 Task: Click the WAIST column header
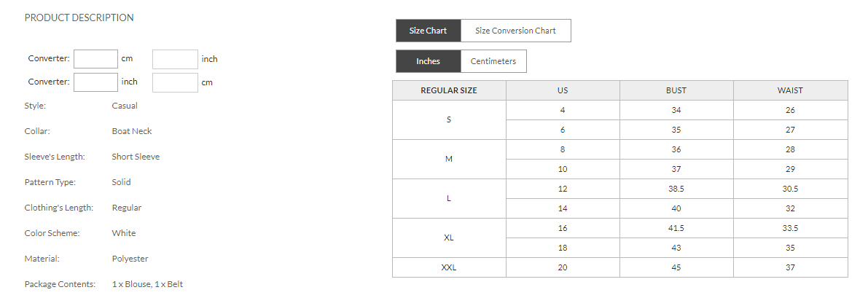(x=791, y=90)
